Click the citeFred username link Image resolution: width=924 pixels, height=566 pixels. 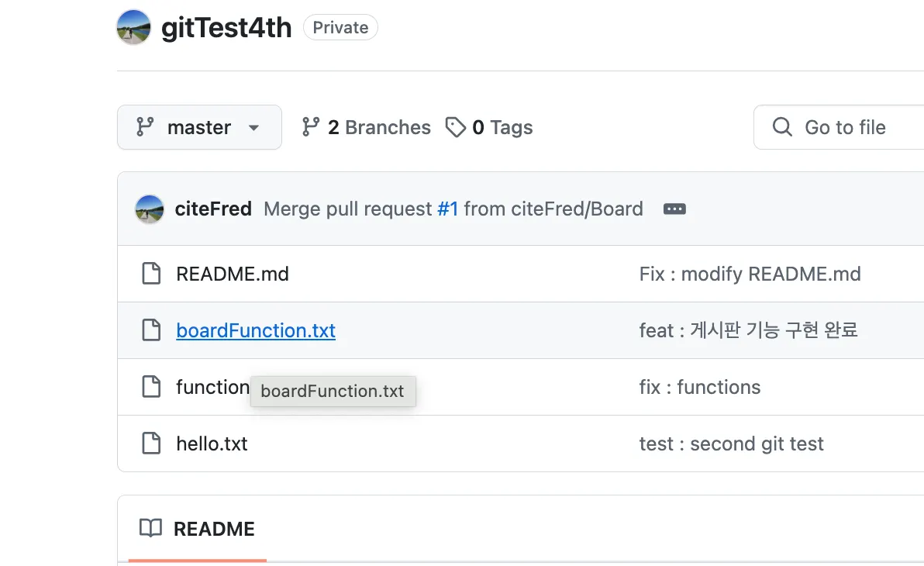tap(213, 209)
